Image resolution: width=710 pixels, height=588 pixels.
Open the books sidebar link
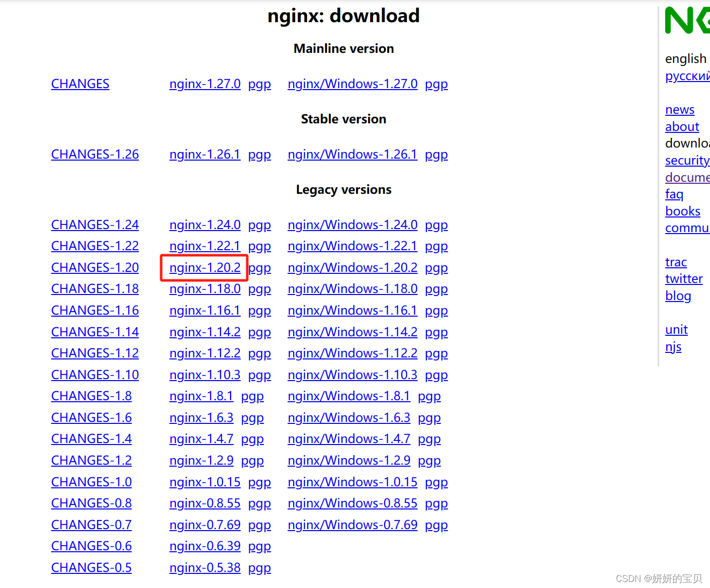[x=683, y=211]
